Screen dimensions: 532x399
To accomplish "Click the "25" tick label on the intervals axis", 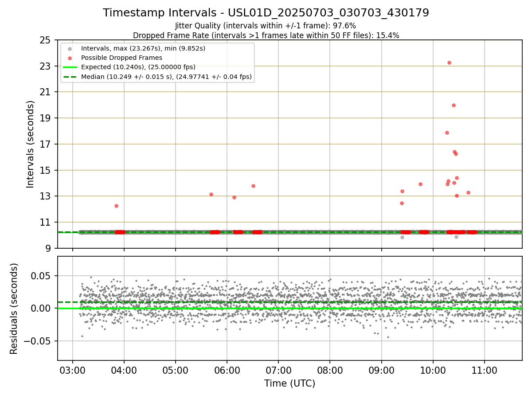I will coord(46,40).
